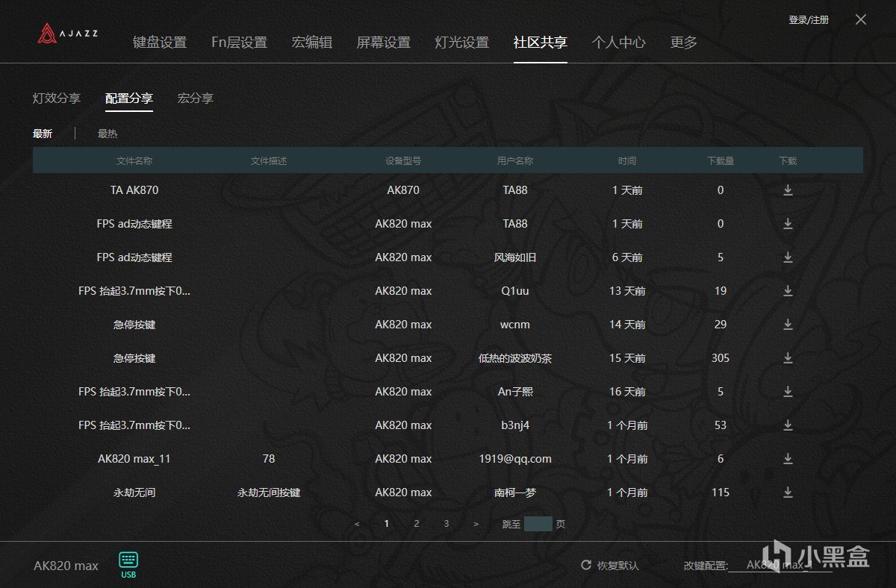The image size is (896, 588).
Task: Click the 下载量 column header
Action: 721,160
